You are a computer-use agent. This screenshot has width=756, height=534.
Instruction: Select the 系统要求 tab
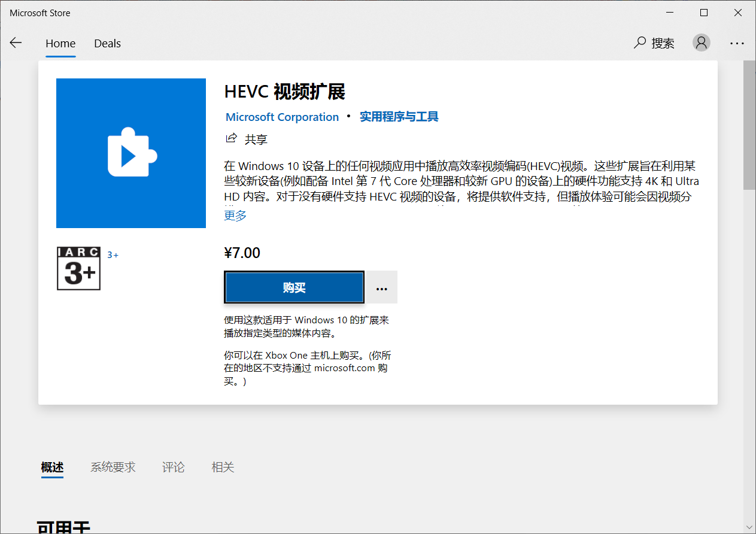(x=113, y=467)
